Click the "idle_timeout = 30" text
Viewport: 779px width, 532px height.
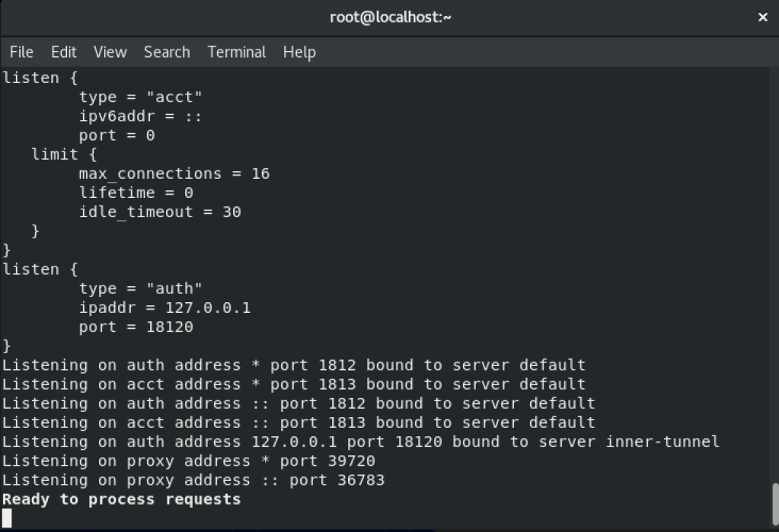tap(160, 212)
